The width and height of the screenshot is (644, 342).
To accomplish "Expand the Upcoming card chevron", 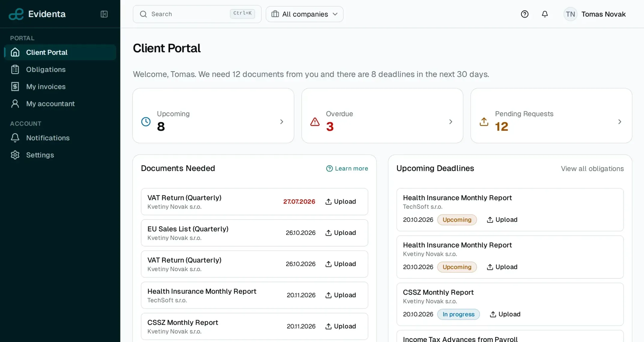I will click(x=281, y=122).
